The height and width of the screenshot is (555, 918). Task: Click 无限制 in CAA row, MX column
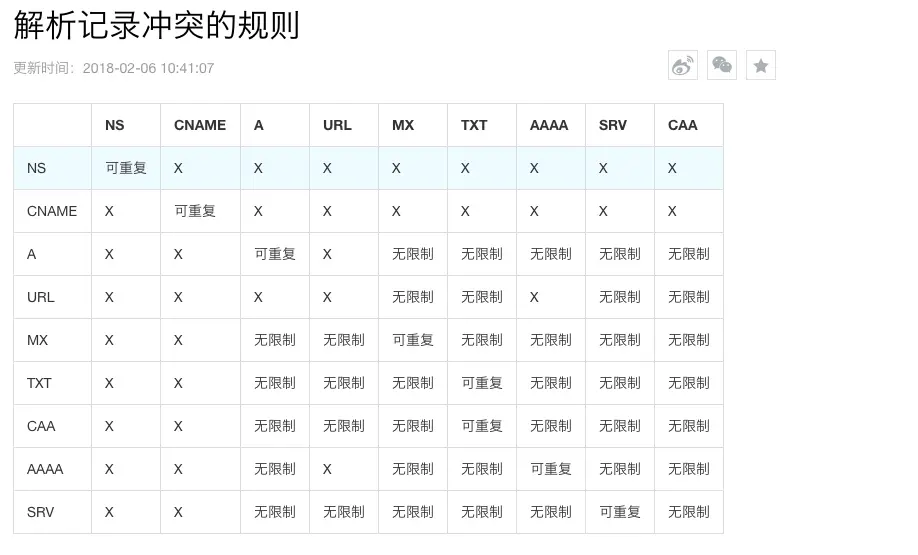[x=413, y=426]
